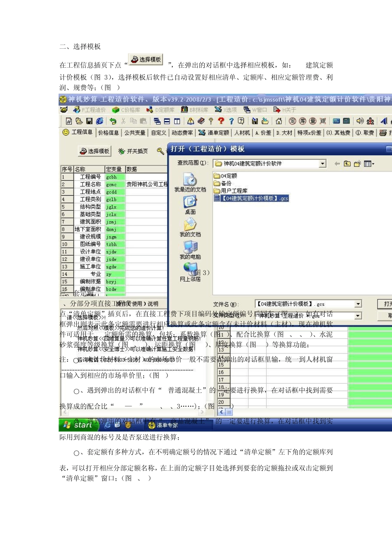Open the D定额库 menu
Screen dimensions: 392x555
tap(161, 110)
